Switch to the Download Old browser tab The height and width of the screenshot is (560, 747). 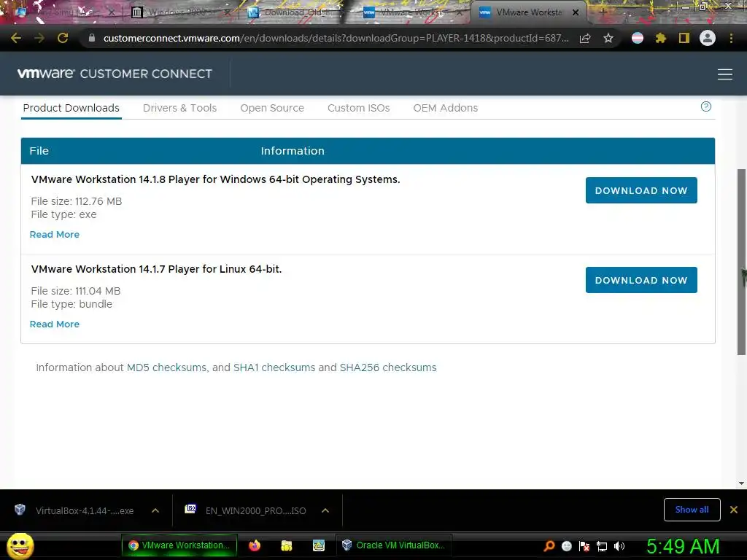coord(295,12)
